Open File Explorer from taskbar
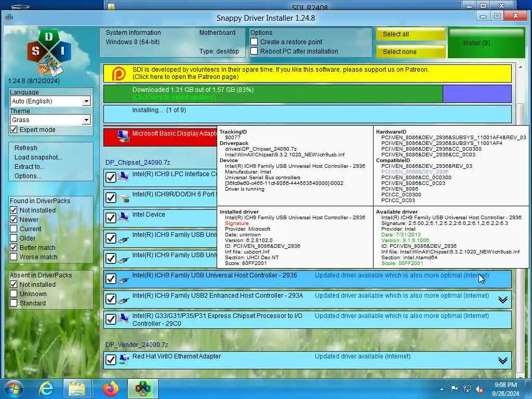532x399 pixels. click(77, 389)
